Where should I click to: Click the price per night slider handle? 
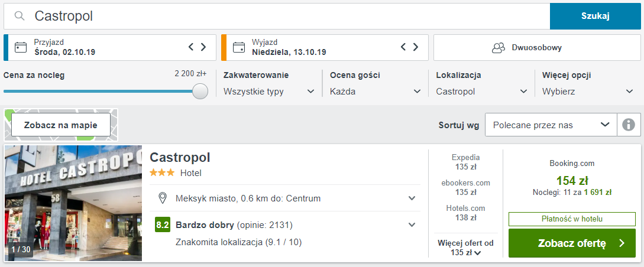[x=200, y=91]
